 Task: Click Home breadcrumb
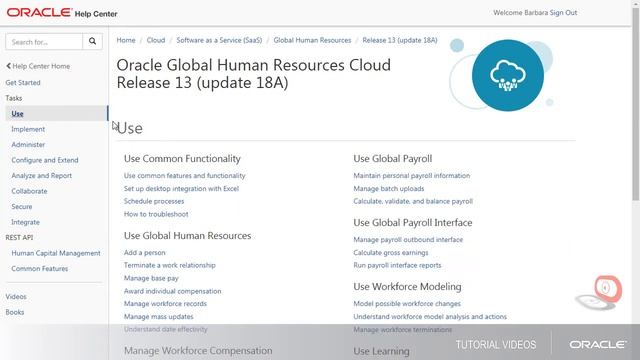coord(126,40)
